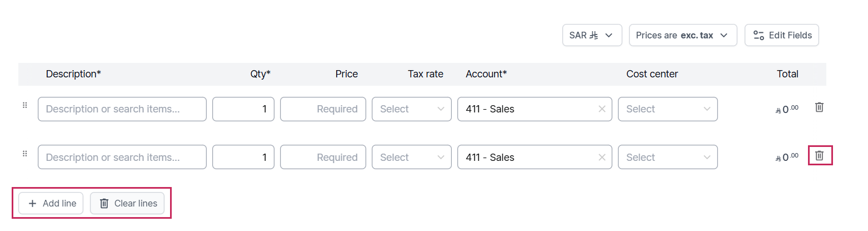Open first row Tax rate select

pos(412,109)
